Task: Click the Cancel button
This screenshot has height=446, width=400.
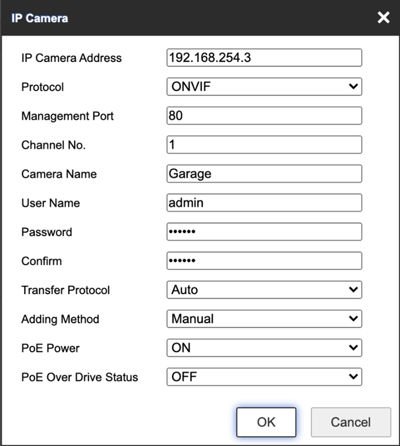Action: click(x=351, y=422)
